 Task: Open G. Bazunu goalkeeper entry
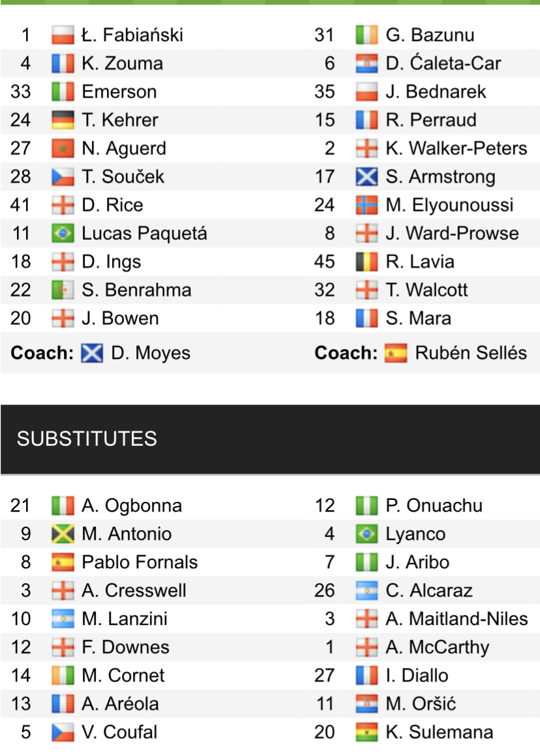[430, 35]
